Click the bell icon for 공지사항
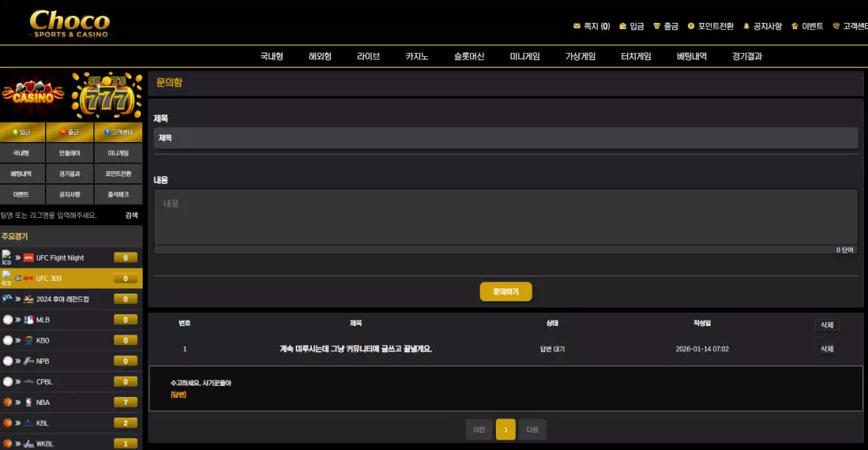The image size is (868, 450). 746,26
